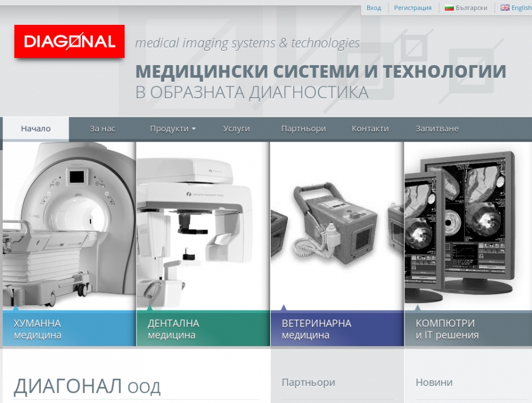The width and height of the screenshot is (532, 403).
Task: Open Партньори in the navigation bar
Action: (303, 128)
